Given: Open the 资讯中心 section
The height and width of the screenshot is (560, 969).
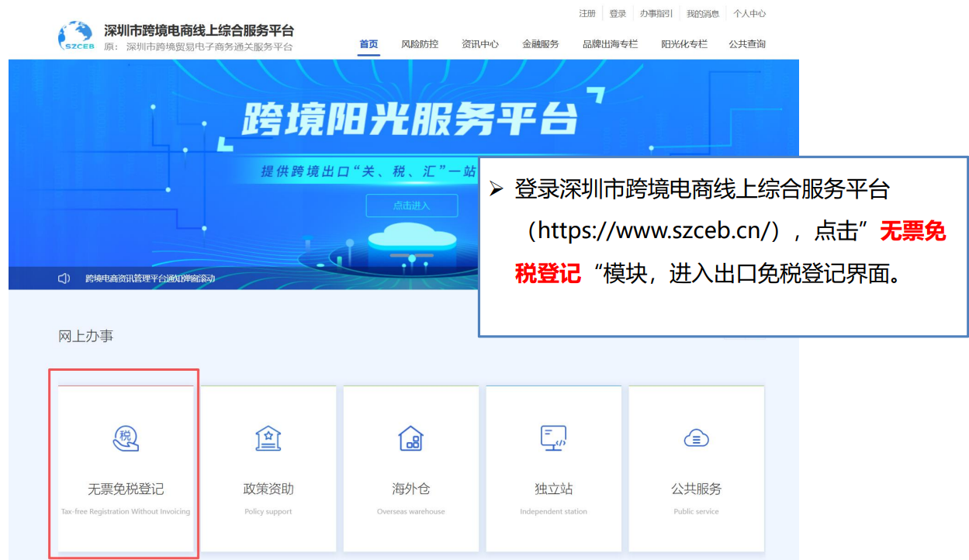Looking at the screenshot, I should 480,44.
